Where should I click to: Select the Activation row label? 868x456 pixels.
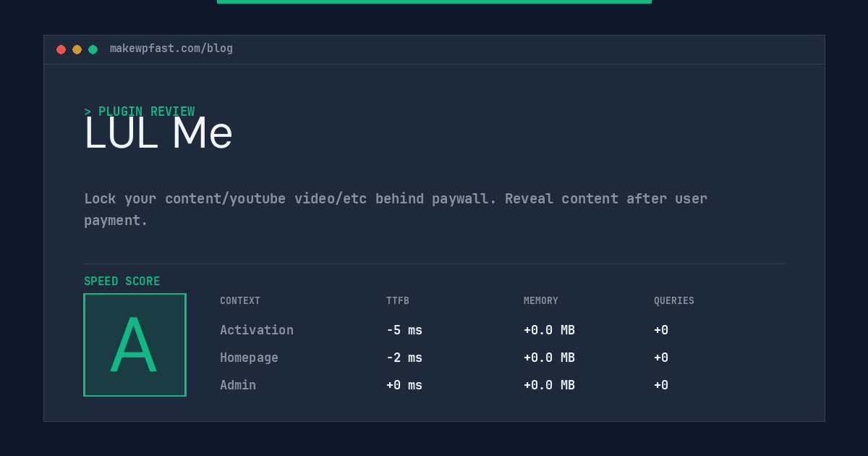(x=257, y=330)
